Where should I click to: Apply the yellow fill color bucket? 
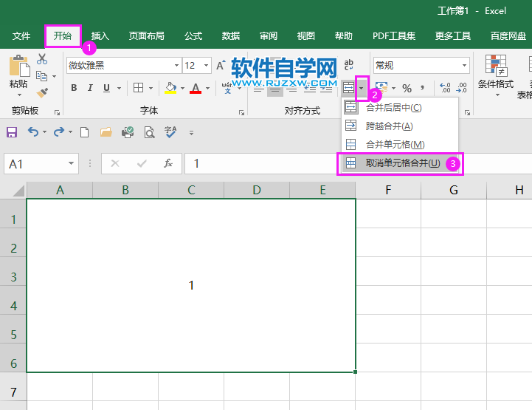click(170, 88)
